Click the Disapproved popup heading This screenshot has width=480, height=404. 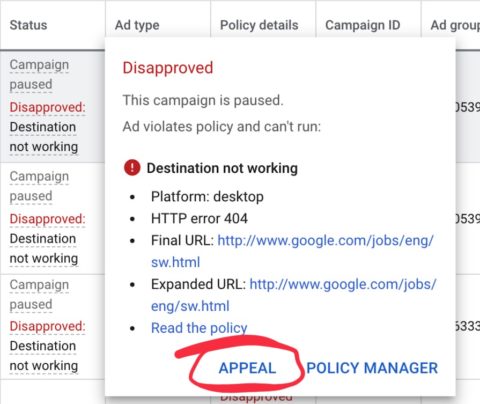(x=168, y=68)
